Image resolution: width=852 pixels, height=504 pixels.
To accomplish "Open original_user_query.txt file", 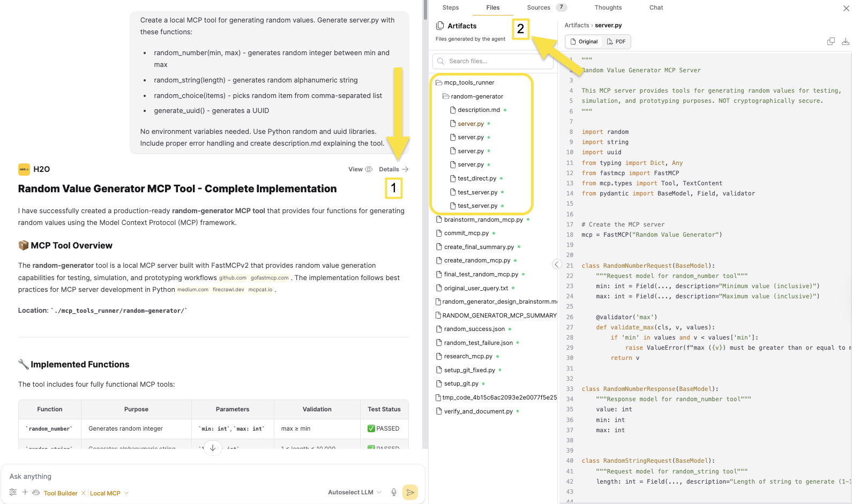I will [475, 288].
